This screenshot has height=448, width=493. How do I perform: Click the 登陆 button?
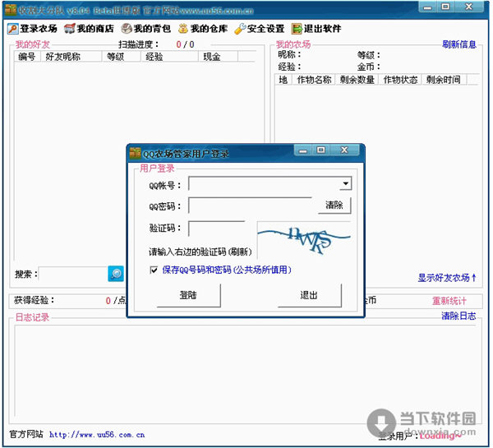(x=189, y=295)
